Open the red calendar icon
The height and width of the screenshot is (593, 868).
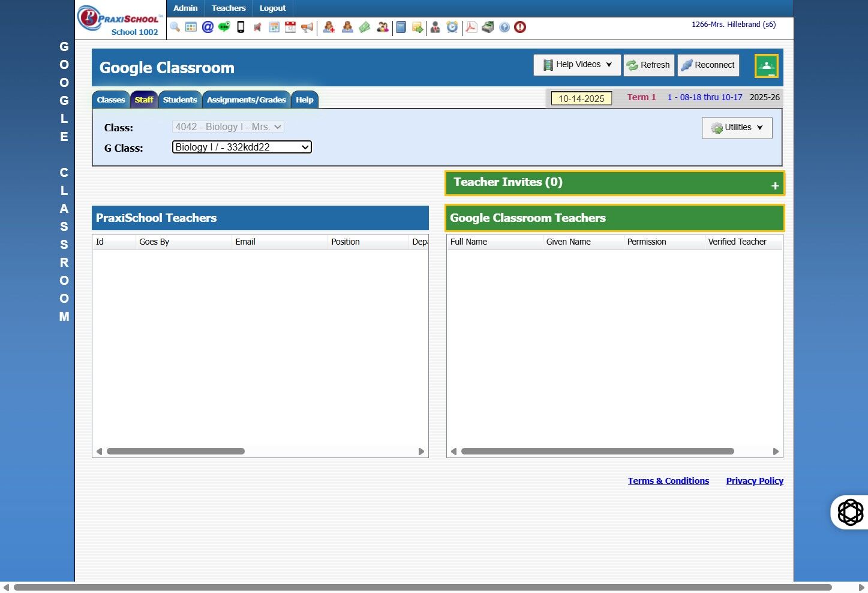[290, 27]
